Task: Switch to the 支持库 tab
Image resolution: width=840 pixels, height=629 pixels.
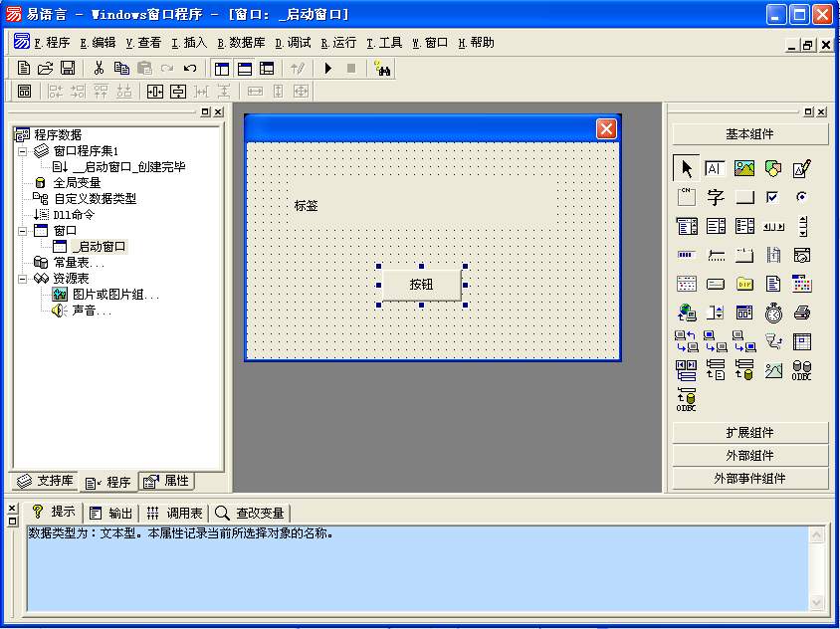Action: [x=45, y=481]
